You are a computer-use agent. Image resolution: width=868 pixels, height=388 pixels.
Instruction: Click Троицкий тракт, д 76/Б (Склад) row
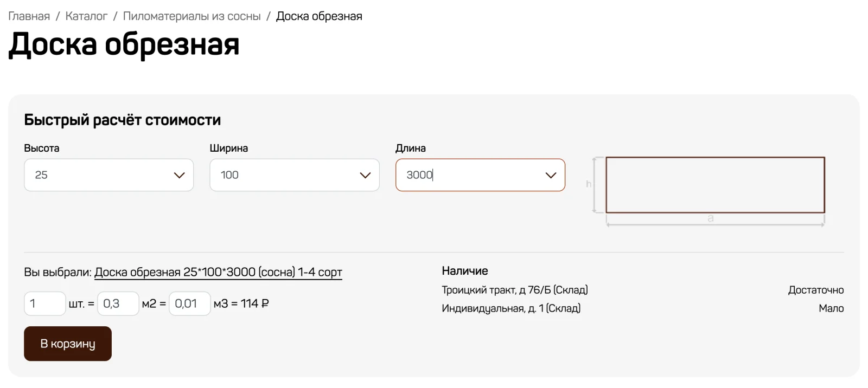(643, 290)
